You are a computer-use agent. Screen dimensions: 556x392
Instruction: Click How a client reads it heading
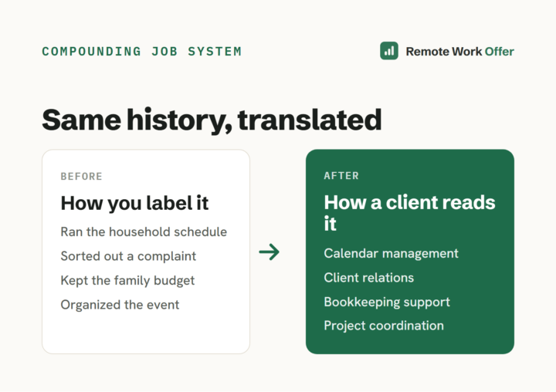pos(409,213)
